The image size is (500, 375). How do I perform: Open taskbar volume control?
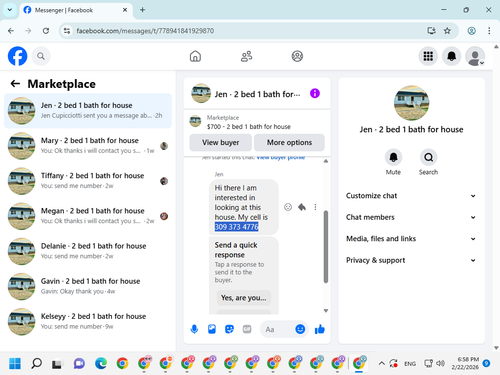pyautogui.click(x=441, y=363)
